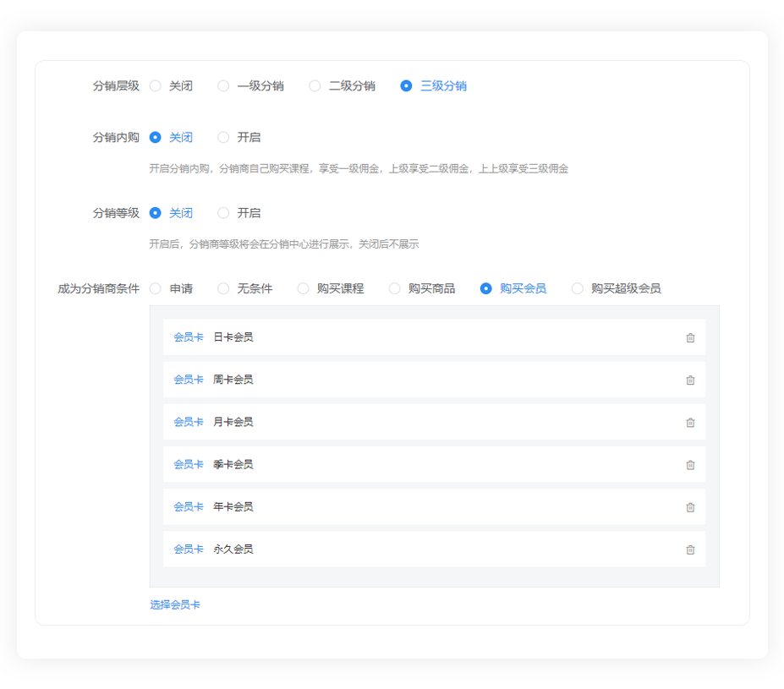Screen dimensions: 784x689
Task: Click the 会员卡 label for 日卡会员
Action: coord(189,337)
